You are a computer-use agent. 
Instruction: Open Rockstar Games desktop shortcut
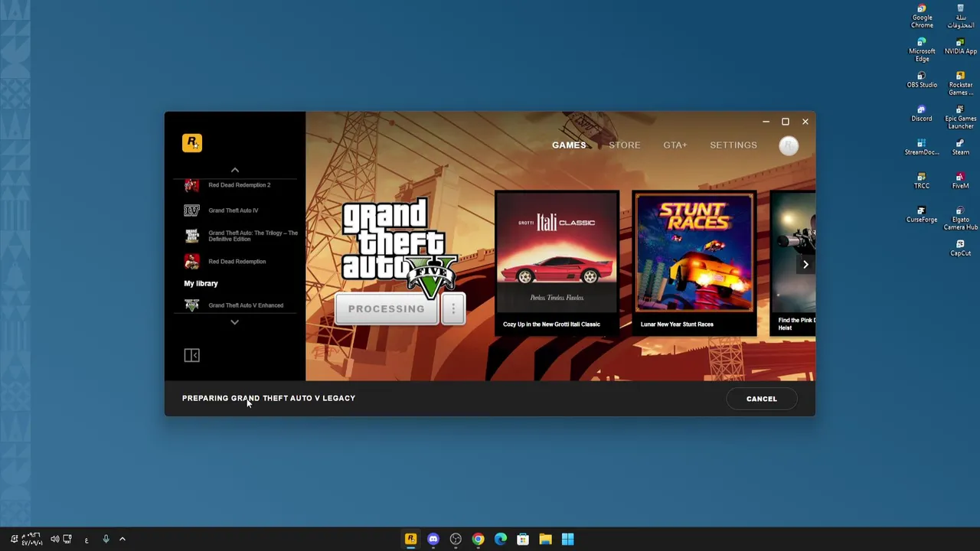pos(960,83)
